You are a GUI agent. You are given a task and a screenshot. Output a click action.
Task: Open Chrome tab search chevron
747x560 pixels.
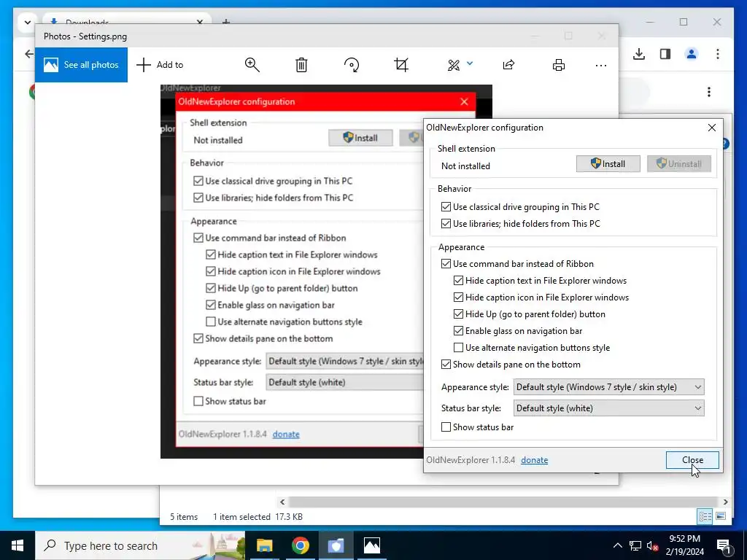tap(27, 23)
